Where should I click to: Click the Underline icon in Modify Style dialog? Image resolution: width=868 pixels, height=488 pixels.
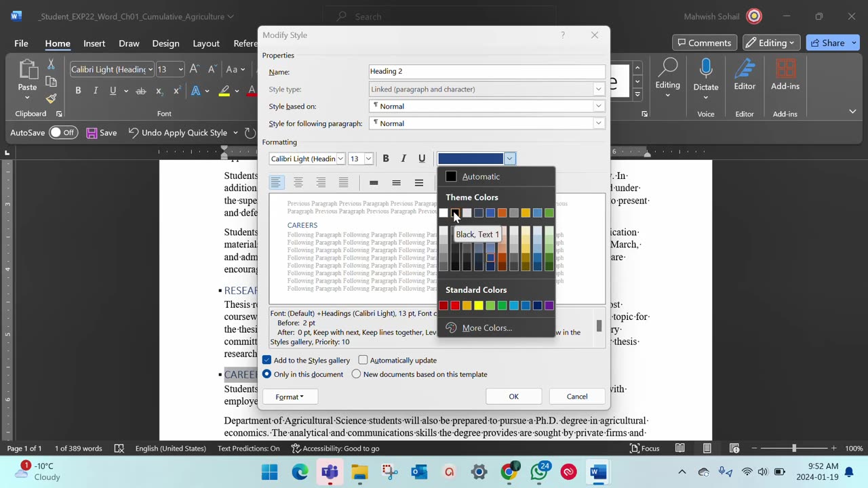[x=422, y=159]
